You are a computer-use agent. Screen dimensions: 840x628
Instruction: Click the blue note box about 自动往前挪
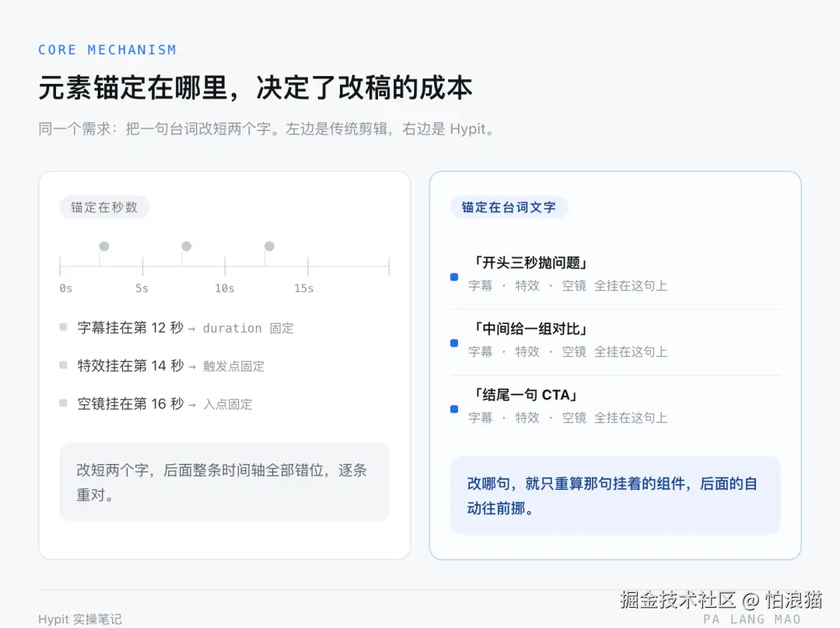615,495
